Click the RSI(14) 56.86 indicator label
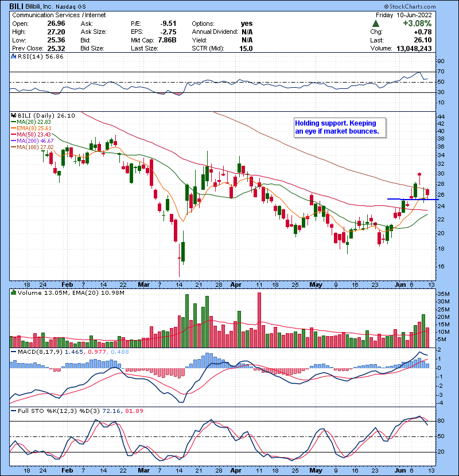Viewport: 459px width, 476px height. point(40,56)
